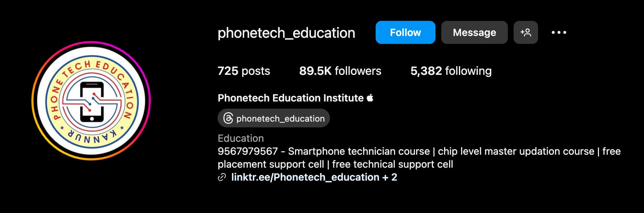The height and width of the screenshot is (213, 644).
Task: Expand the "+ 2" additional links indicator
Action: point(390,177)
